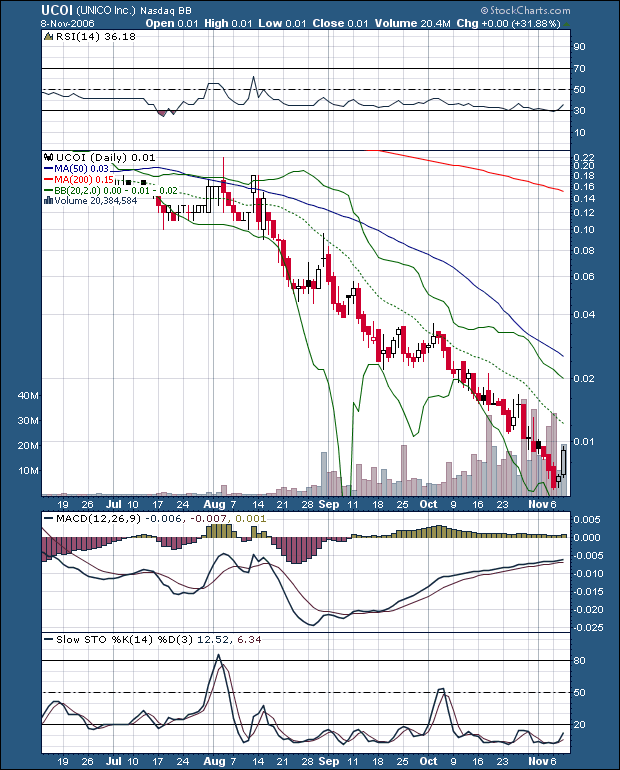The width and height of the screenshot is (620, 770).
Task: Click the Jul label on price chart axis
Action: pyautogui.click(x=114, y=504)
